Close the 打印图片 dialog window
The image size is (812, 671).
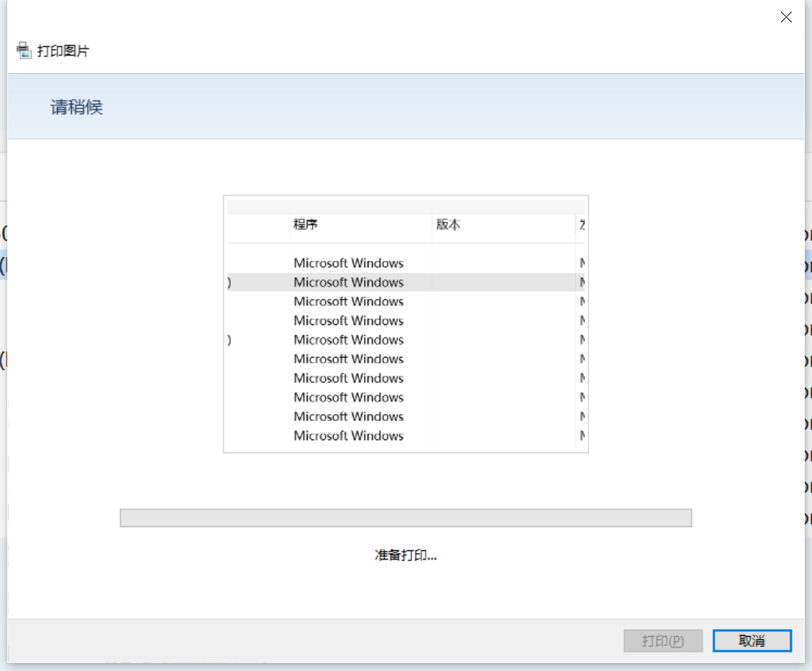tap(786, 17)
